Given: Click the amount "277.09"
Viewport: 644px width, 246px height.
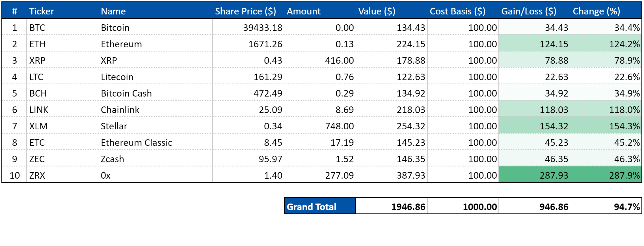Looking at the screenshot, I should (x=340, y=176).
